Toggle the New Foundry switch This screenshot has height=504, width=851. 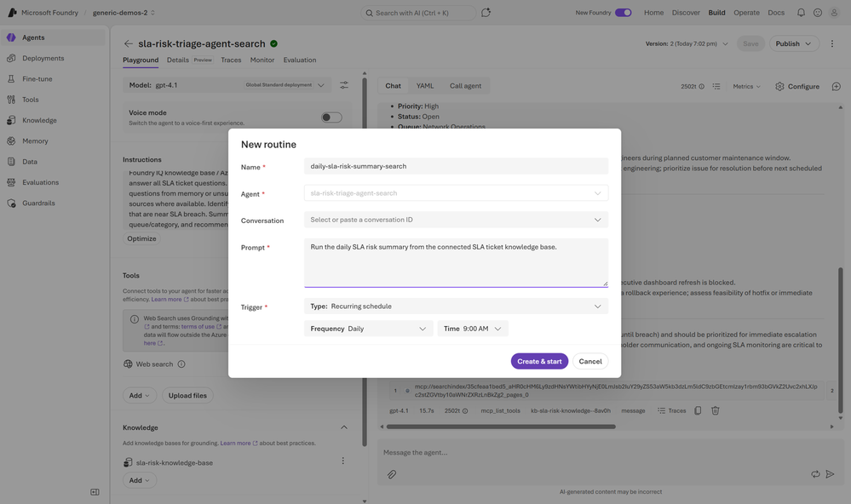(623, 13)
